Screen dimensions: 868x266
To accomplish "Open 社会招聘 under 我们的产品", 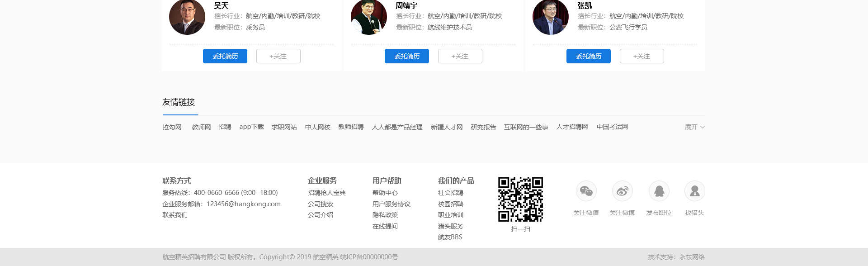I will (451, 193).
